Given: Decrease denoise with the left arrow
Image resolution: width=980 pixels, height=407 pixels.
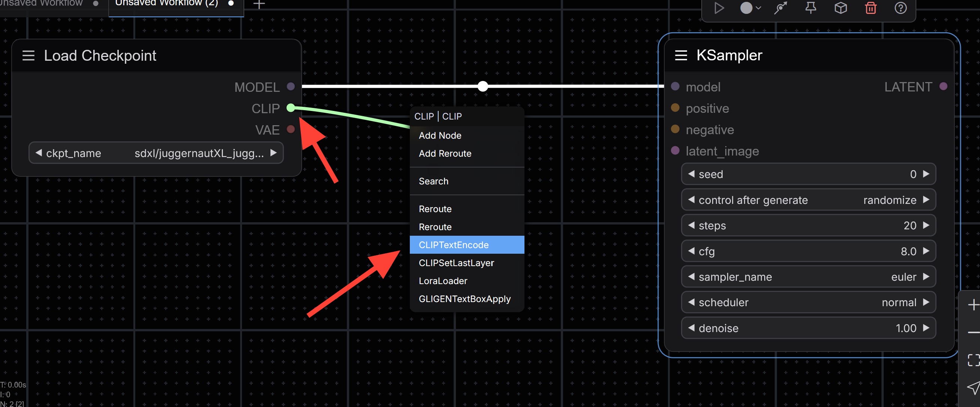Looking at the screenshot, I should [691, 328].
